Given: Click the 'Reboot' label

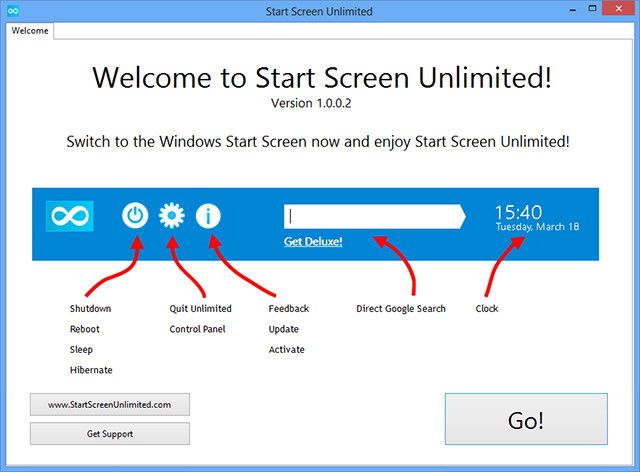Looking at the screenshot, I should click(84, 329).
